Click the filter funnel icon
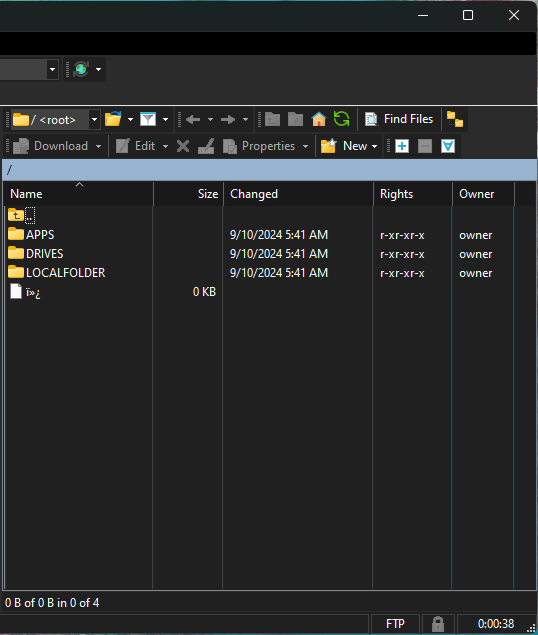Screen dimensions: 538x635 [148, 119]
